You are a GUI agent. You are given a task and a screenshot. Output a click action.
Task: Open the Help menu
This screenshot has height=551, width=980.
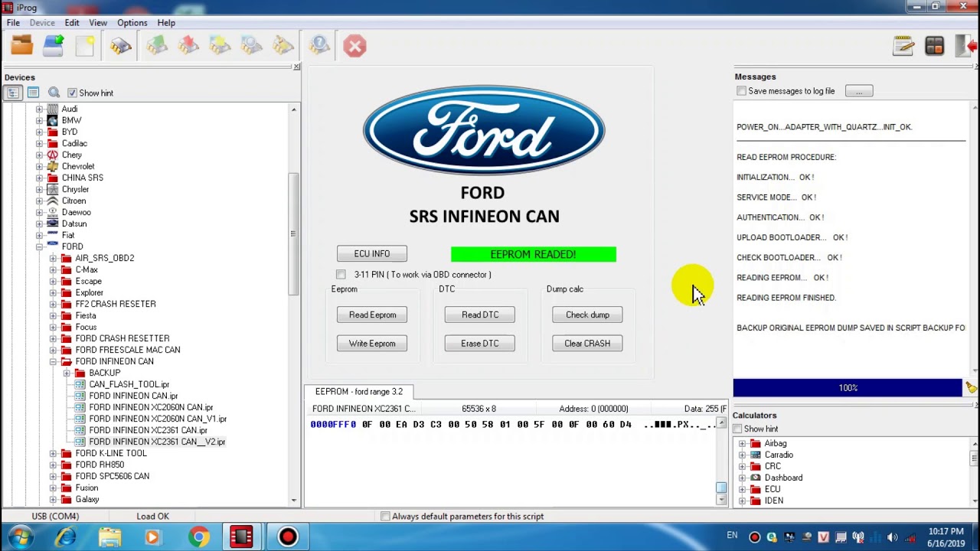click(x=166, y=23)
